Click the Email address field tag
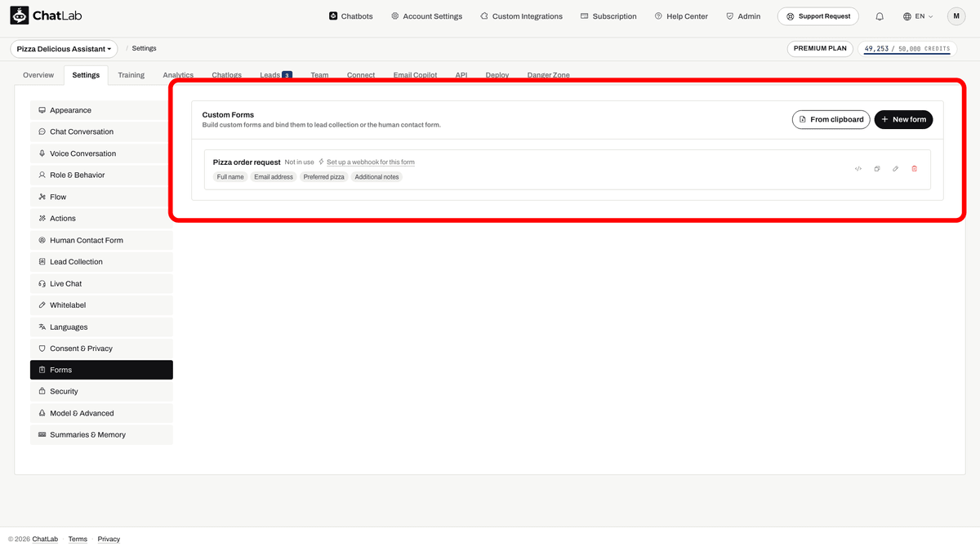Image resolution: width=980 pixels, height=551 pixels. pyautogui.click(x=274, y=177)
